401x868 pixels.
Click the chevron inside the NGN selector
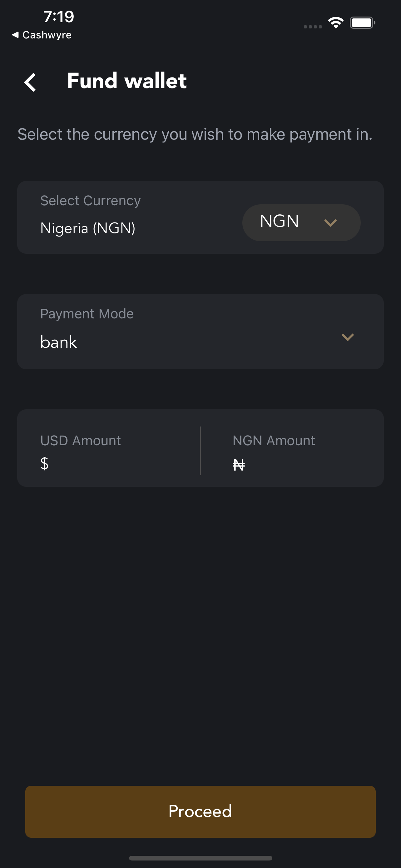point(330,222)
